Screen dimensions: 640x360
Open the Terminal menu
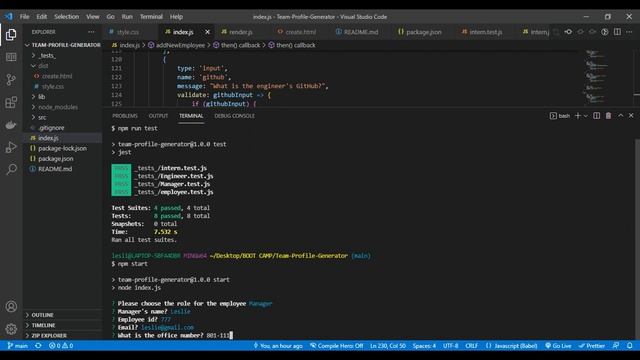(151, 17)
